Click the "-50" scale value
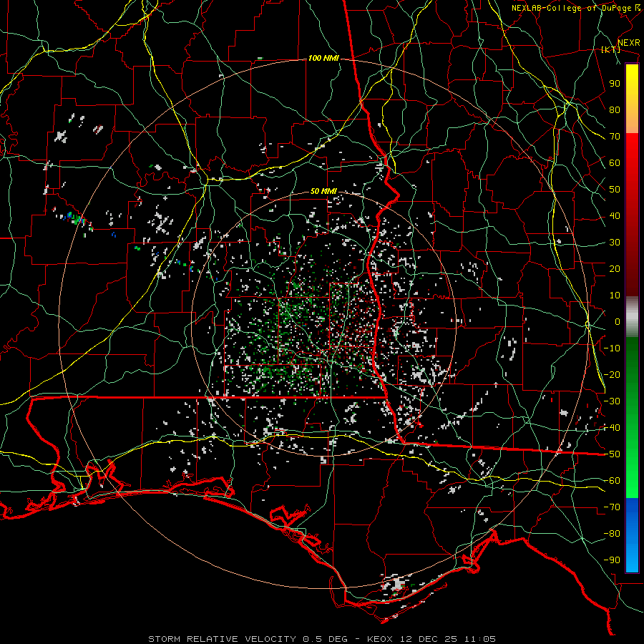This screenshot has height=644, width=644. (612, 454)
